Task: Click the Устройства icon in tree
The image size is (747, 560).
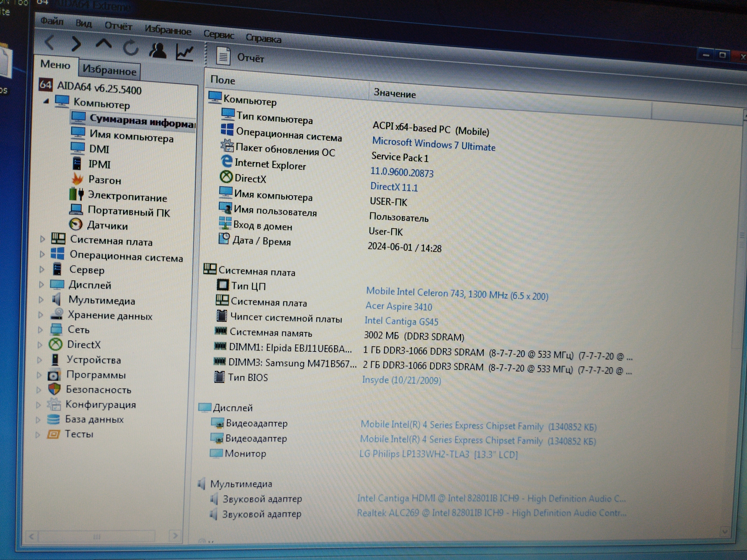Action: [55, 359]
